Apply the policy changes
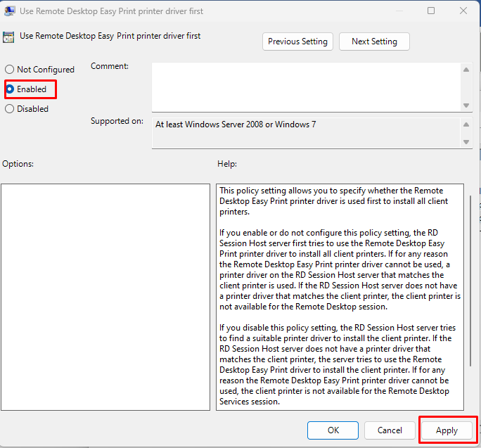Image resolution: width=481 pixels, height=448 pixels. coord(447,430)
